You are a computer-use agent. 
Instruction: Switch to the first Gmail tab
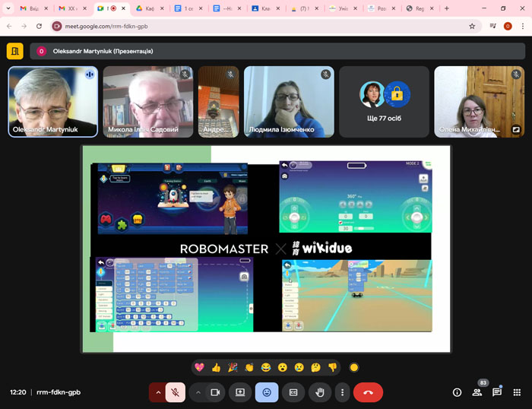click(x=30, y=8)
